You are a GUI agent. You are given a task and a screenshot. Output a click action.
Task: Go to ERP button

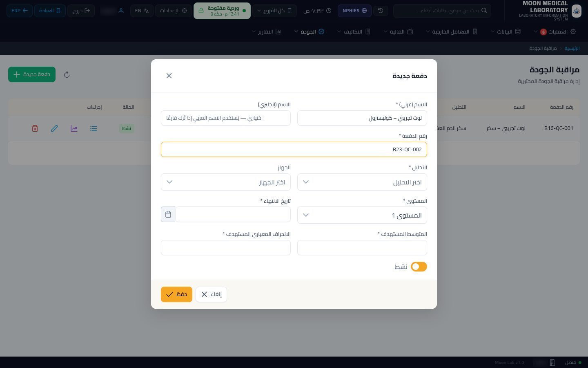pyautogui.click(x=19, y=11)
